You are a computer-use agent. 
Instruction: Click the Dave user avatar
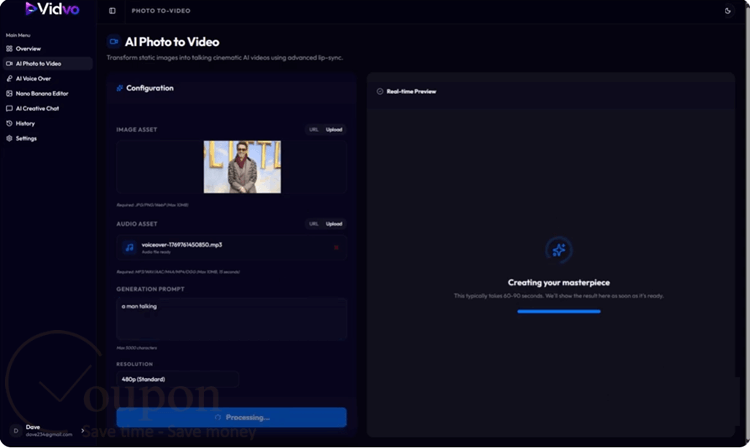point(15,430)
